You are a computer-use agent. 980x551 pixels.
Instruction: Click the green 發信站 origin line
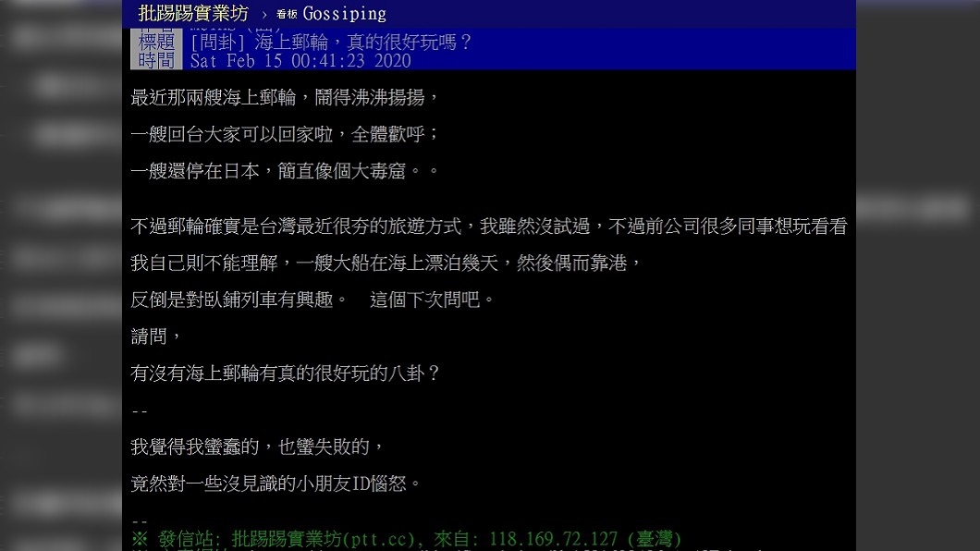pyautogui.click(x=406, y=539)
